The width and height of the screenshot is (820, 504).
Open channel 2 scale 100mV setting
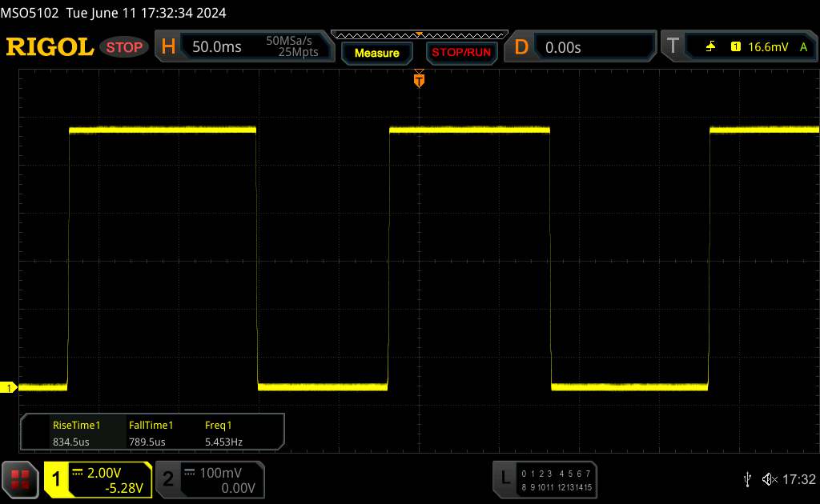click(221, 473)
